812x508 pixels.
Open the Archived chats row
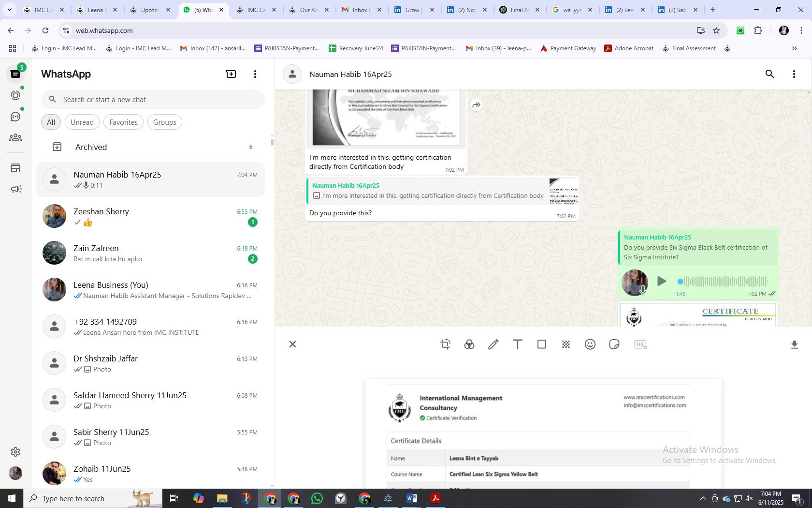pos(150,147)
